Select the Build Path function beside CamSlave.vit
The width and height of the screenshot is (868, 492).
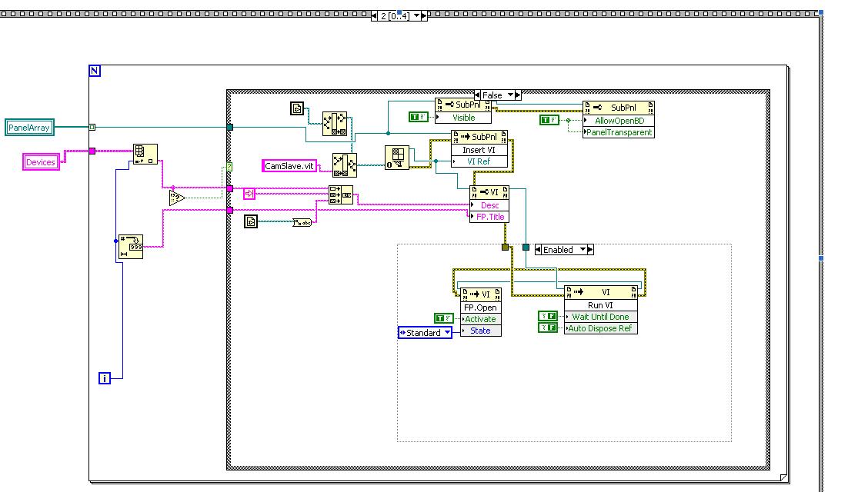point(344,165)
